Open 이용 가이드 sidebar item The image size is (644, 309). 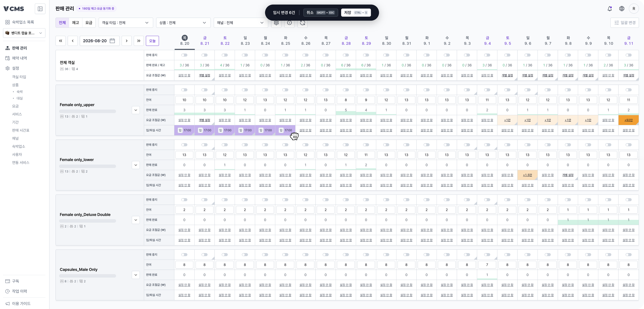point(21,304)
